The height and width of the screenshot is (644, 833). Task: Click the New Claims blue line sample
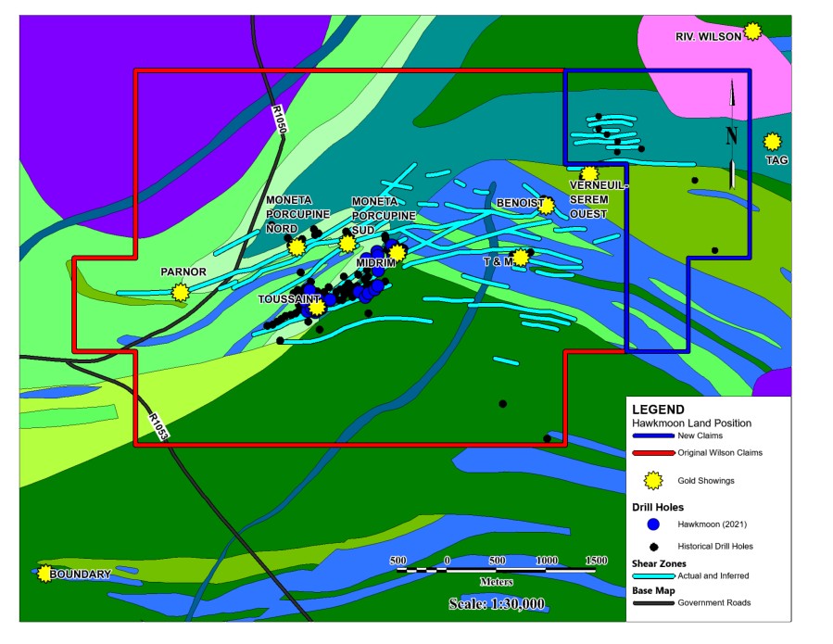(x=653, y=436)
